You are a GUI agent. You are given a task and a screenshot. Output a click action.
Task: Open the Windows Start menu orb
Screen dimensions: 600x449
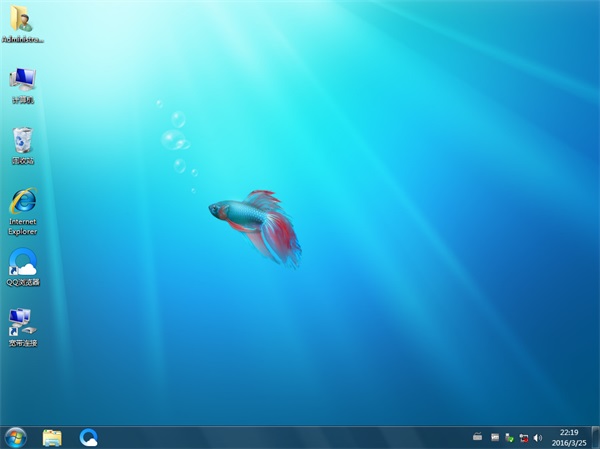pyautogui.click(x=15, y=437)
